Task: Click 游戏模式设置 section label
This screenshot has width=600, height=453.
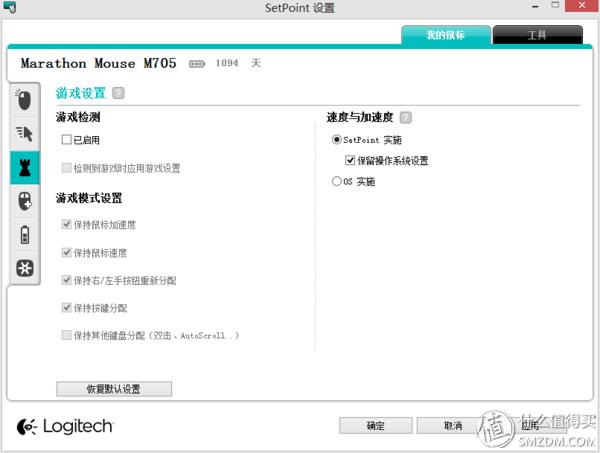Action: [x=89, y=198]
